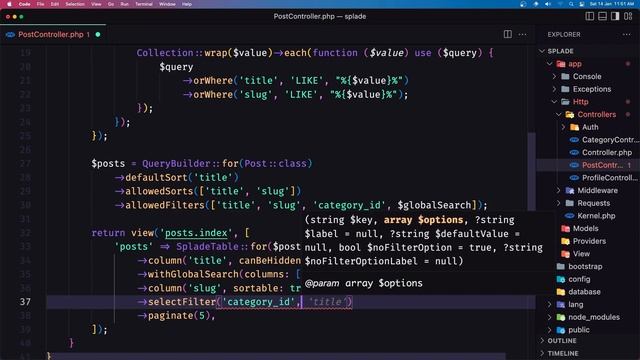Expand the lang folder
The width and height of the screenshot is (640, 360).
point(550,304)
